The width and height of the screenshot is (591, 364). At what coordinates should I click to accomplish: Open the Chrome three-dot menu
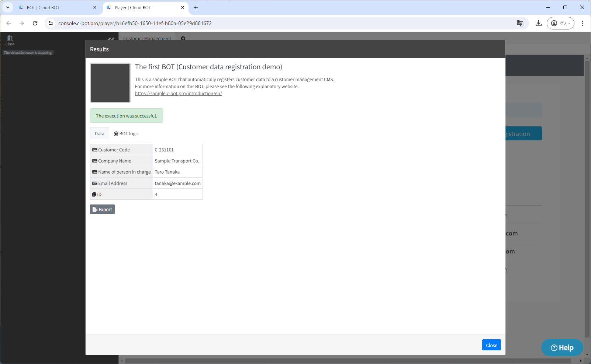tap(583, 23)
